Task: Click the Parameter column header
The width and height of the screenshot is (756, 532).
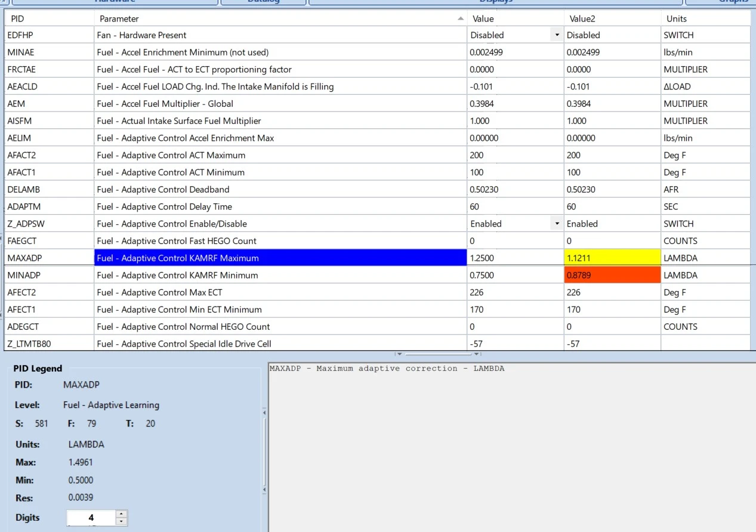Action: pyautogui.click(x=280, y=18)
